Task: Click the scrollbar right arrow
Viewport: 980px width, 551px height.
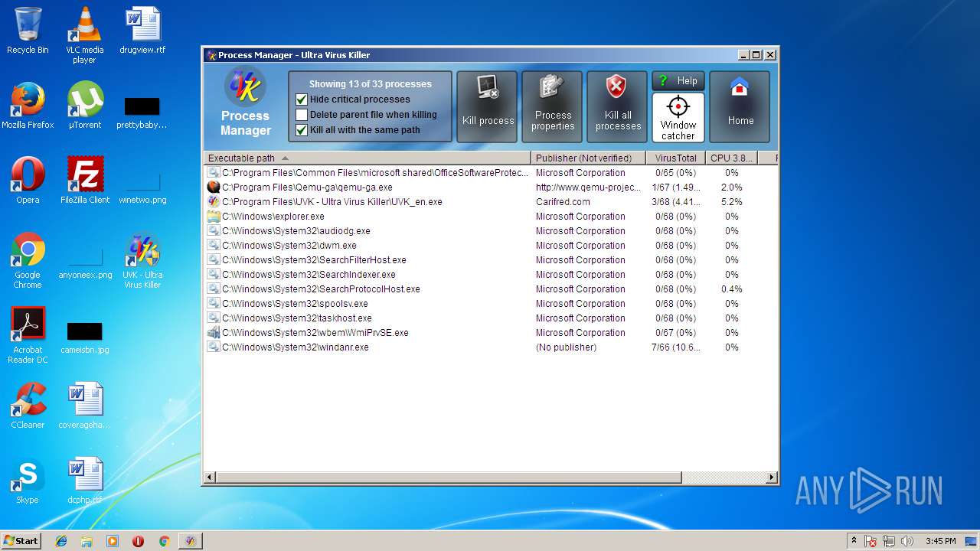Action: [772, 478]
